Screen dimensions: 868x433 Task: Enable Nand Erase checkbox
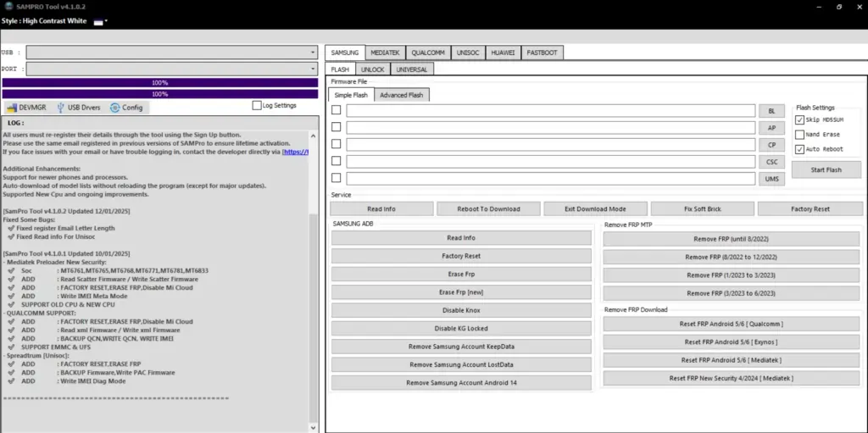coord(799,135)
